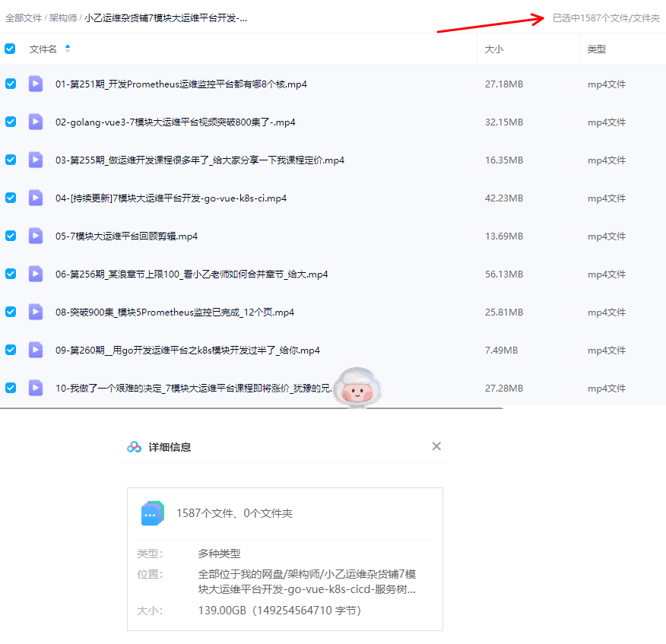Image resolution: width=666 pixels, height=644 pixels.
Task: Click video icon of 02-golang-vue3 file
Action: (x=36, y=122)
